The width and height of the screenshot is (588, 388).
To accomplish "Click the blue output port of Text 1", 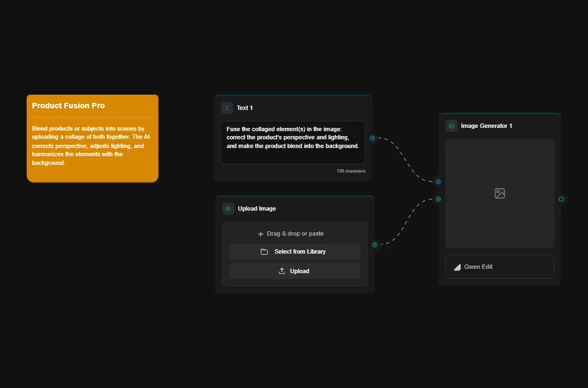I will (372, 138).
